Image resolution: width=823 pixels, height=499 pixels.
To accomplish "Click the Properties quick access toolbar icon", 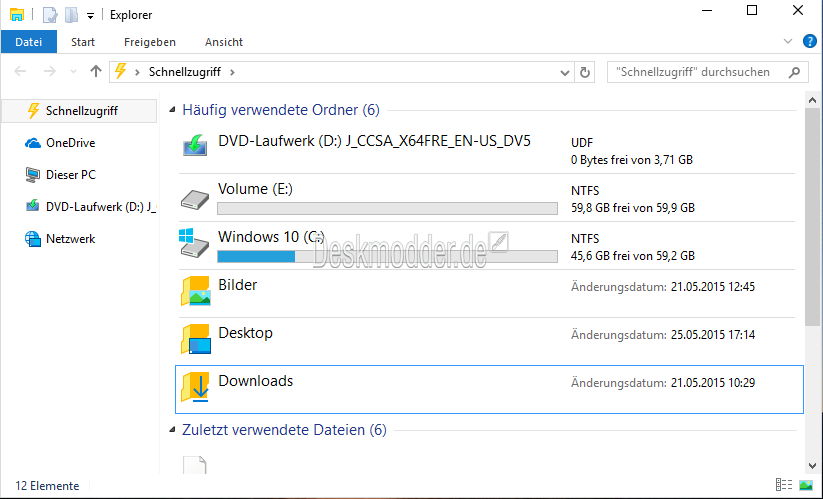I will coord(50,15).
